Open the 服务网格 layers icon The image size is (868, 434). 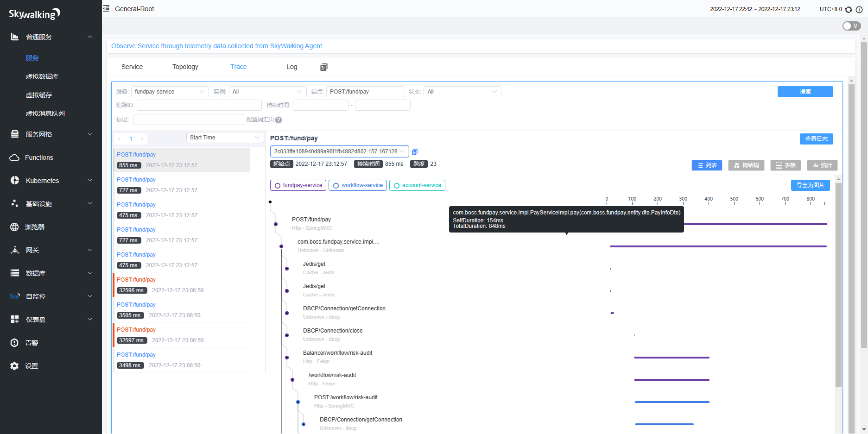pyautogui.click(x=15, y=134)
